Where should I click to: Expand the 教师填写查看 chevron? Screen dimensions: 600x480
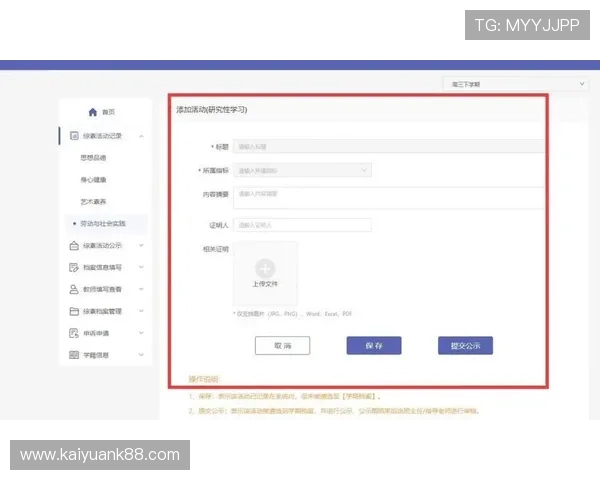(141, 289)
